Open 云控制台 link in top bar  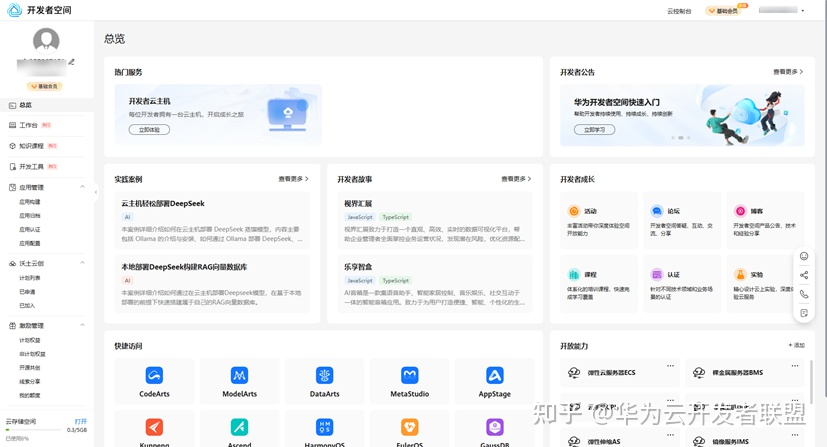(679, 11)
